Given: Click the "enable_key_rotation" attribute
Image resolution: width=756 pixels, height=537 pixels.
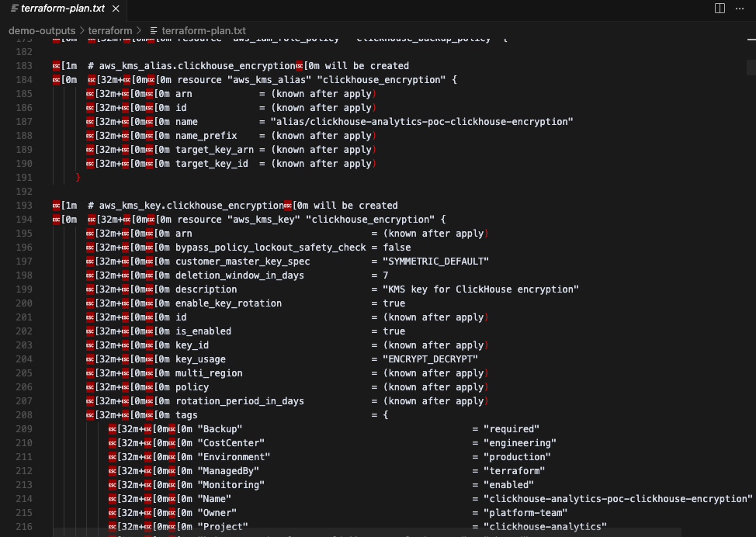Looking at the screenshot, I should (x=228, y=303).
